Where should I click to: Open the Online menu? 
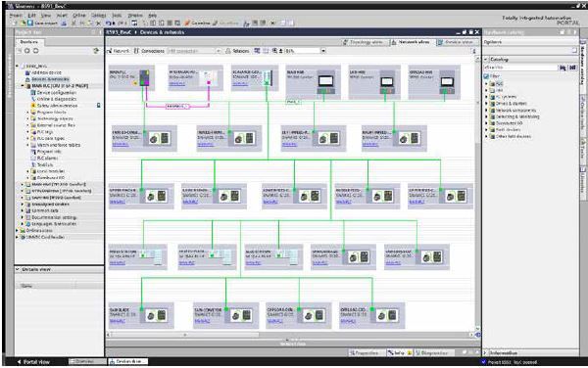pyautogui.click(x=79, y=16)
